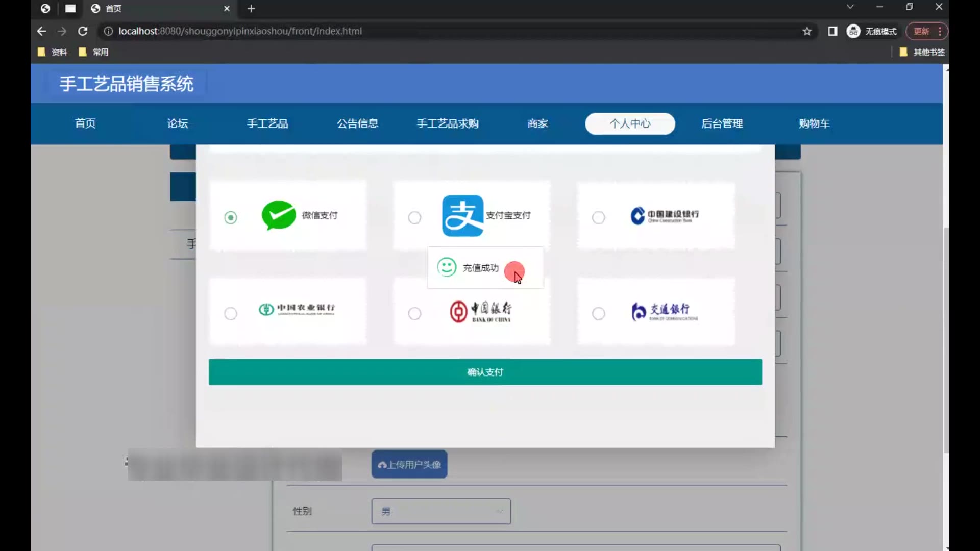
Task: Open the browser side panel icon
Action: pos(832,31)
